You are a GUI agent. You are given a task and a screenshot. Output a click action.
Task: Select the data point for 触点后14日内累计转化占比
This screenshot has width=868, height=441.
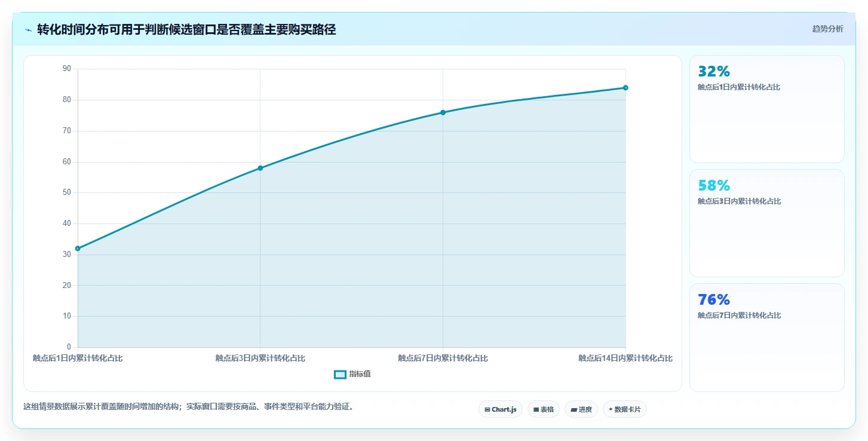[625, 88]
